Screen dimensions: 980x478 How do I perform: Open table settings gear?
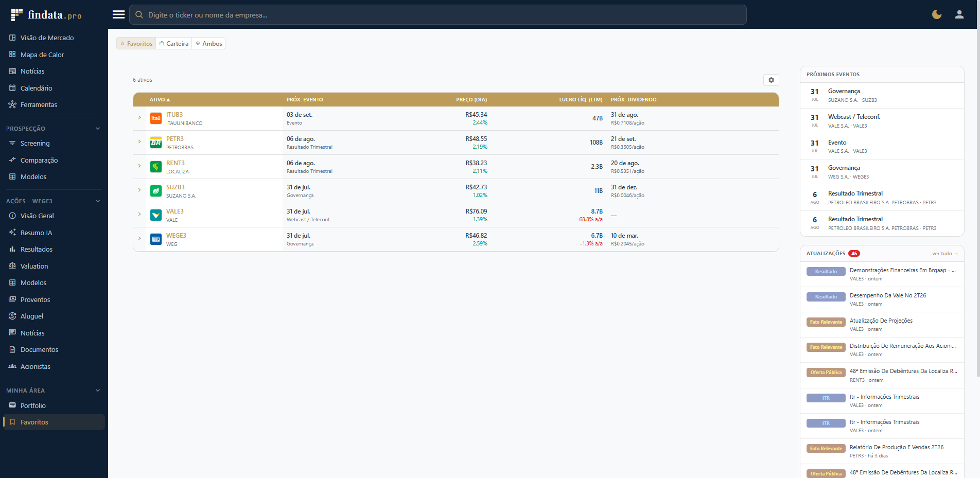point(771,80)
